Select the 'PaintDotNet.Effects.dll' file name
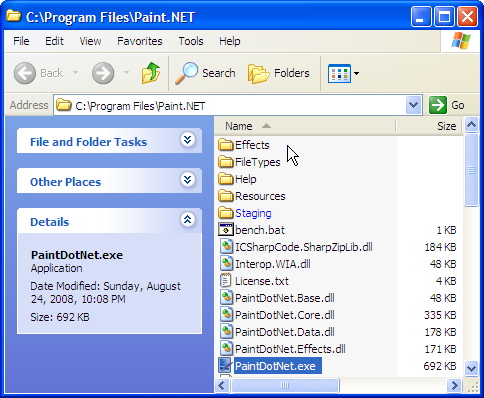 290,349
